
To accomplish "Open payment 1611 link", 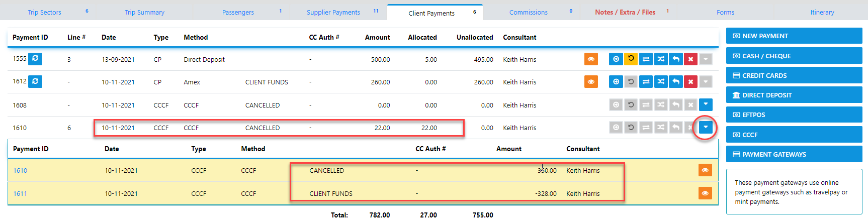I will coord(20,194).
